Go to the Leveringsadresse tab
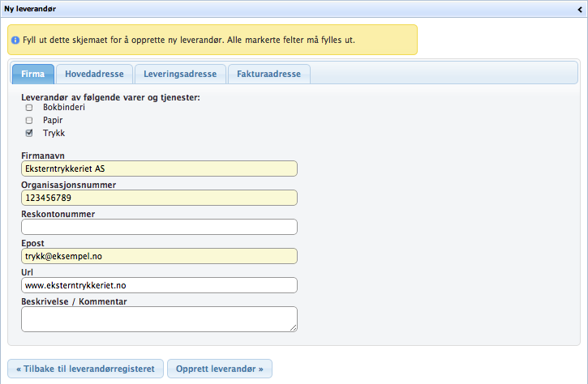Viewport: 588px width, 384px height. coord(180,74)
